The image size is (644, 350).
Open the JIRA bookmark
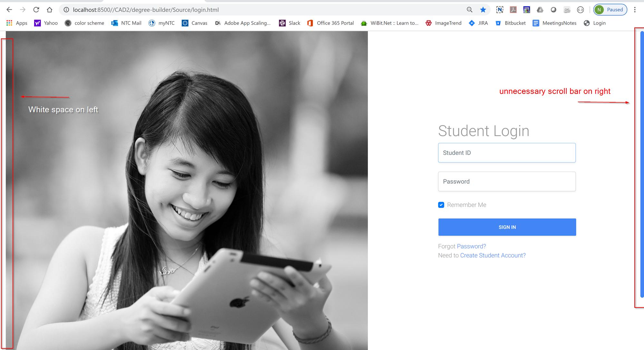[478, 23]
